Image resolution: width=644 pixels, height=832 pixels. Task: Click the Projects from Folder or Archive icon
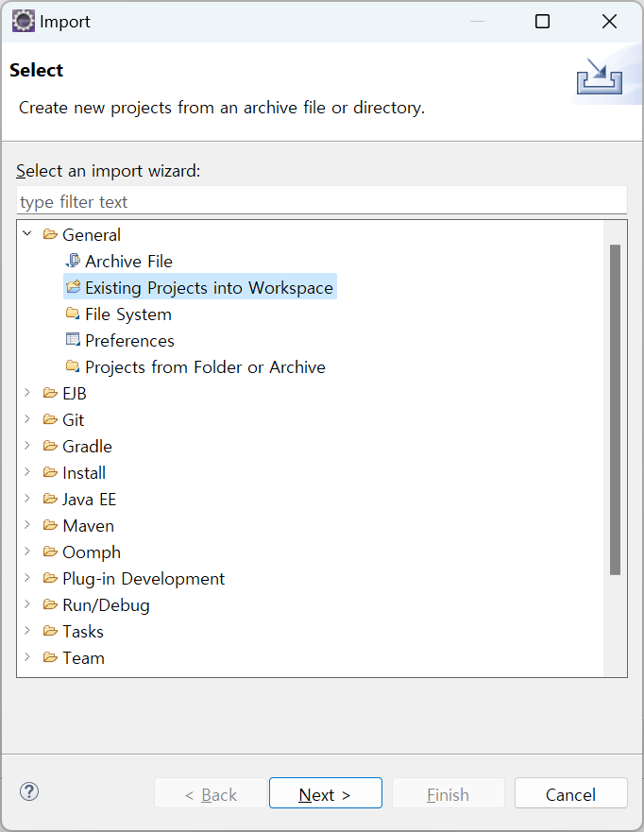[x=73, y=366]
